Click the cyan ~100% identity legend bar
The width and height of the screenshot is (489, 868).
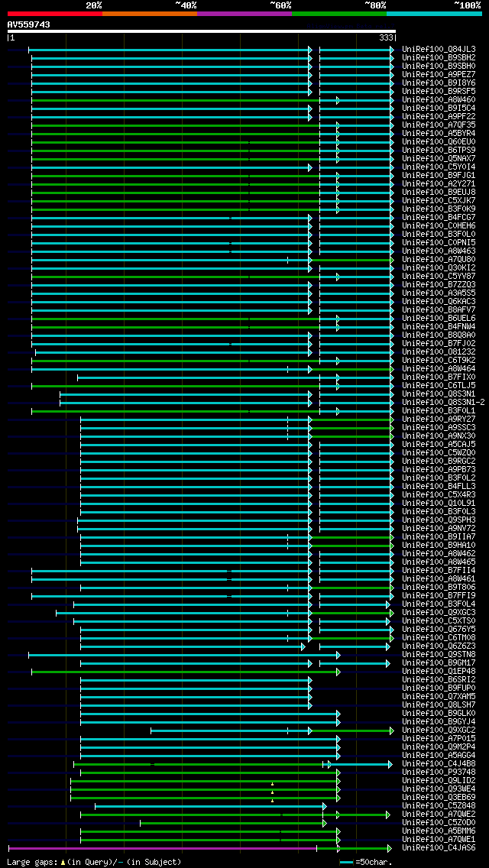434,13
